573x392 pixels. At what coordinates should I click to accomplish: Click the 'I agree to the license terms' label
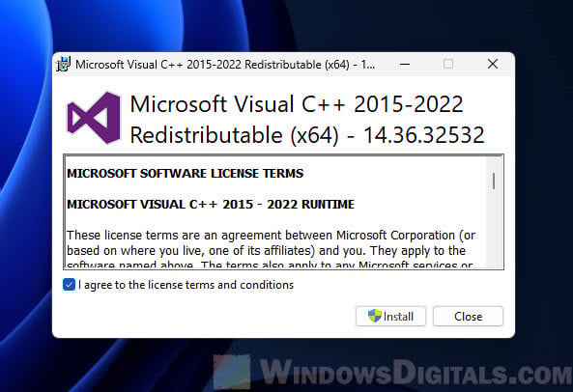[186, 285]
